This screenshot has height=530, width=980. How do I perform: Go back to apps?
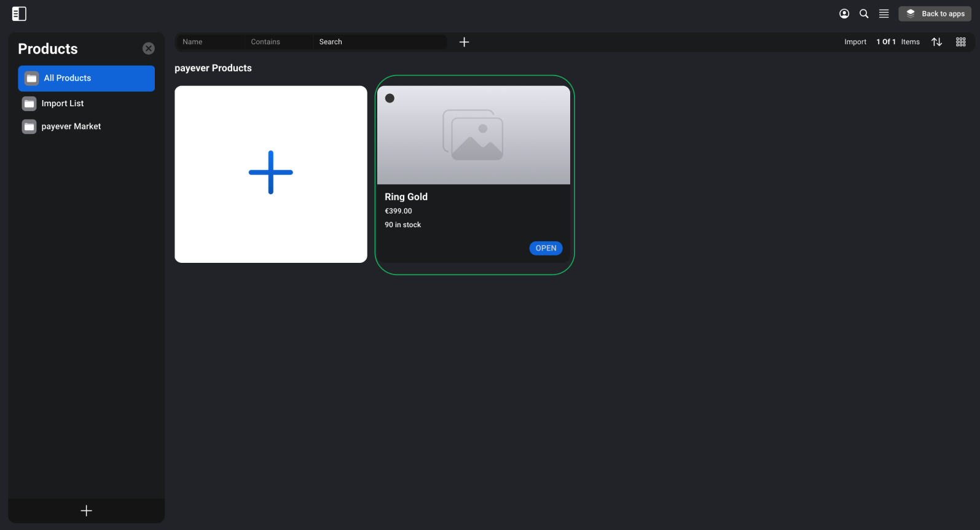coord(935,14)
